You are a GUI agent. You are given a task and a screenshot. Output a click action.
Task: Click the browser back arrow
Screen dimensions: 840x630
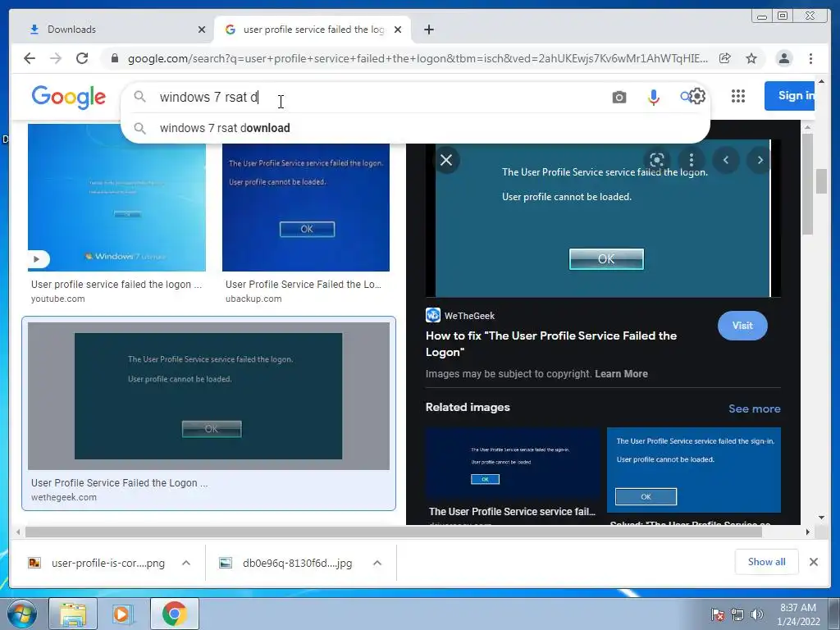tap(30, 58)
